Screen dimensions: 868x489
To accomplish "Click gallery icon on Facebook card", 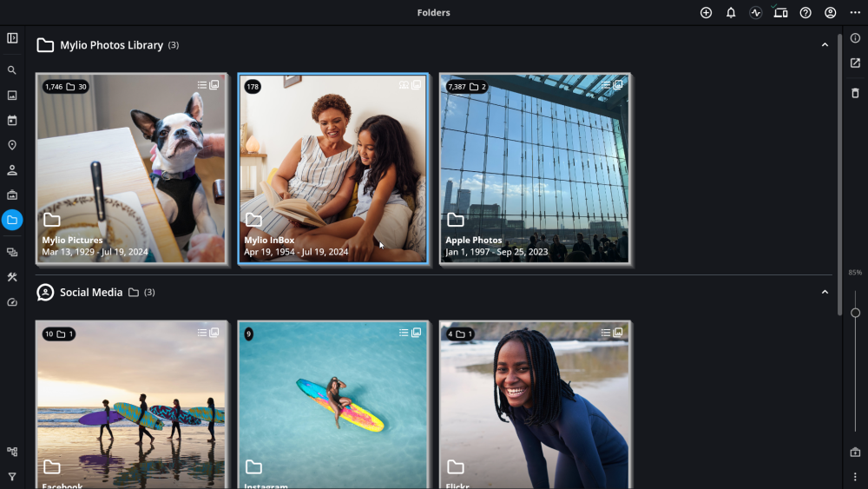I will [x=214, y=333].
